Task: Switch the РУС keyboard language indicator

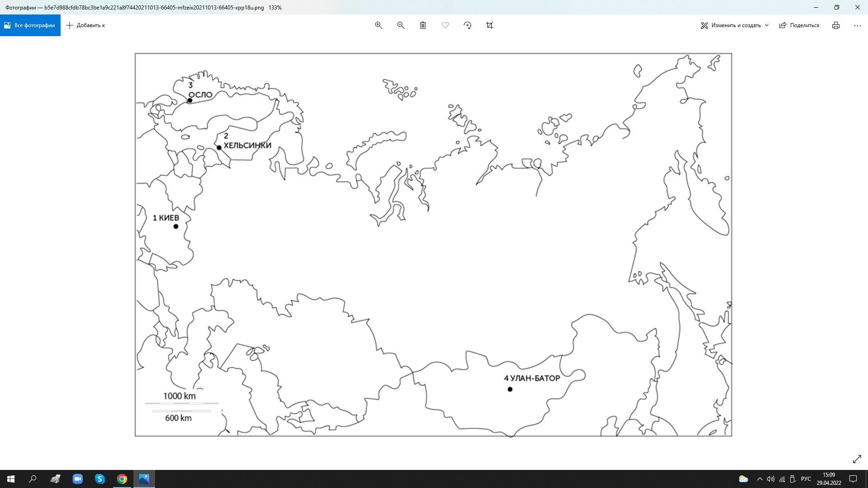Action: coord(806,479)
